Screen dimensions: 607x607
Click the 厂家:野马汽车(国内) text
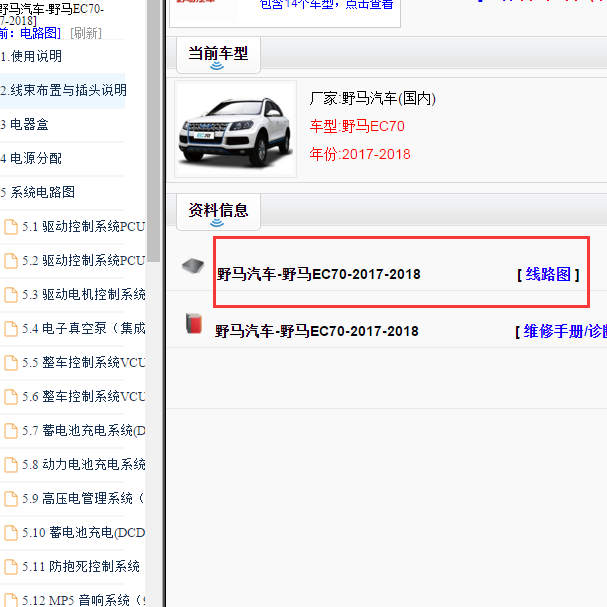[372, 99]
